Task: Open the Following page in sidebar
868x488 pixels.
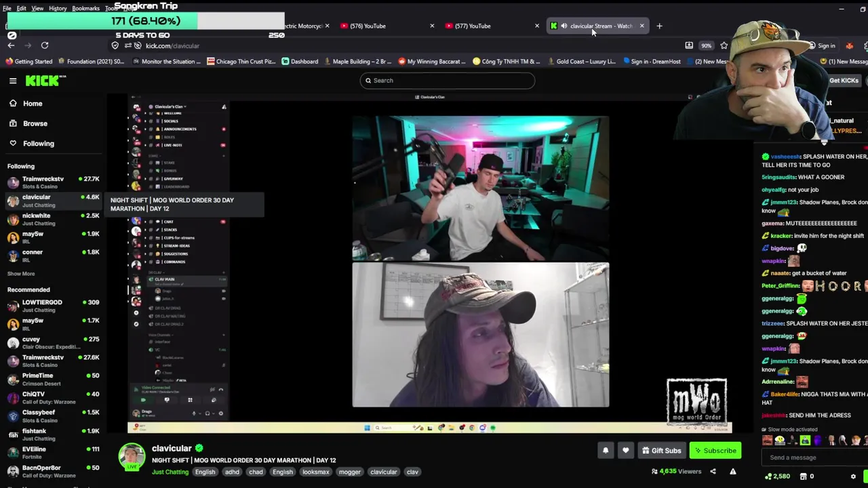Action: coord(38,143)
